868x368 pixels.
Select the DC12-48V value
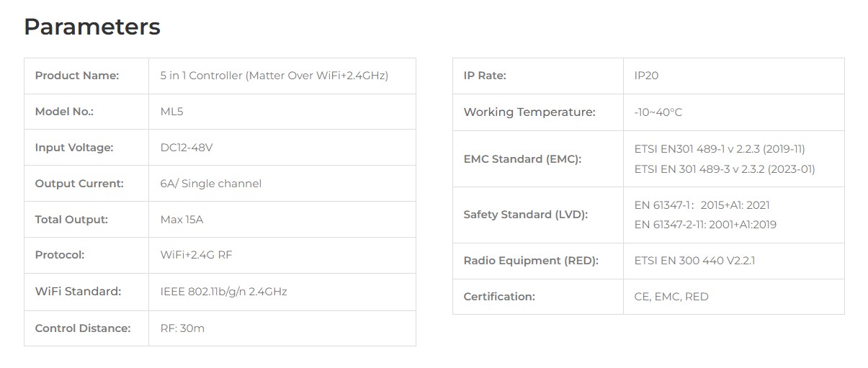click(x=186, y=148)
